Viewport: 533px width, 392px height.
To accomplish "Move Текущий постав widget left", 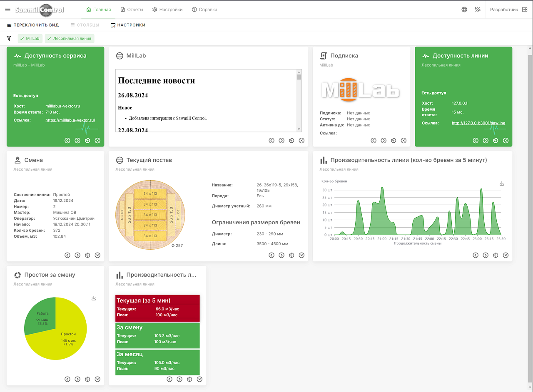I will [x=271, y=255].
